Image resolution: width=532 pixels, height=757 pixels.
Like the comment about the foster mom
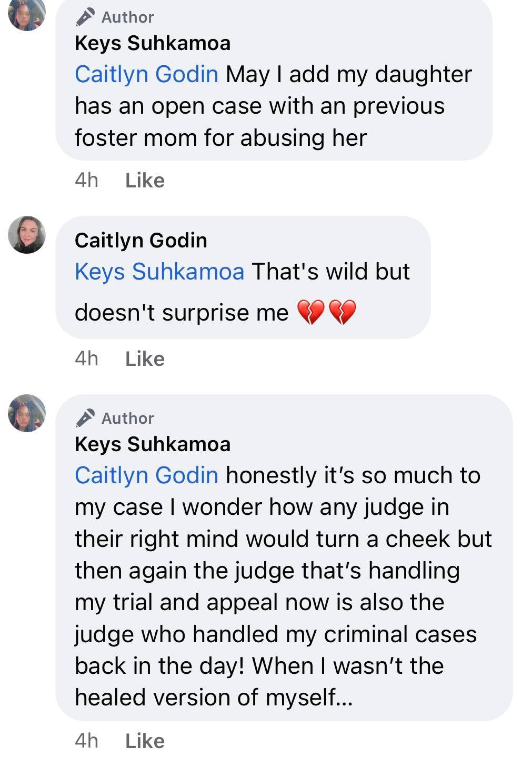145,181
